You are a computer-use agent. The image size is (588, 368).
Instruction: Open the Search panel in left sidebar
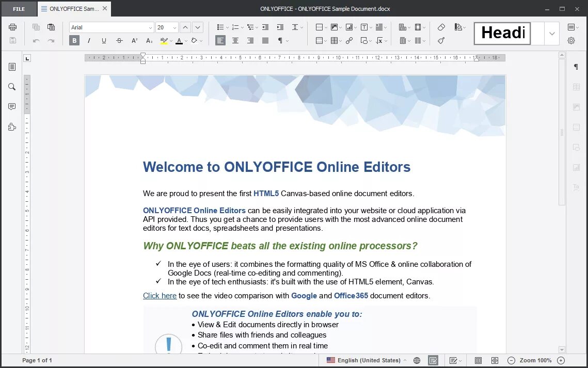coord(12,87)
